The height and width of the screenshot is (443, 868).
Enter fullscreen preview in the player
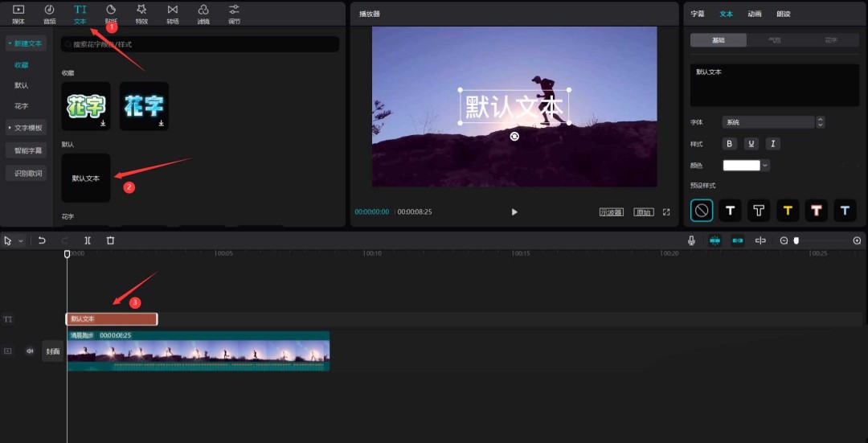[x=665, y=212]
